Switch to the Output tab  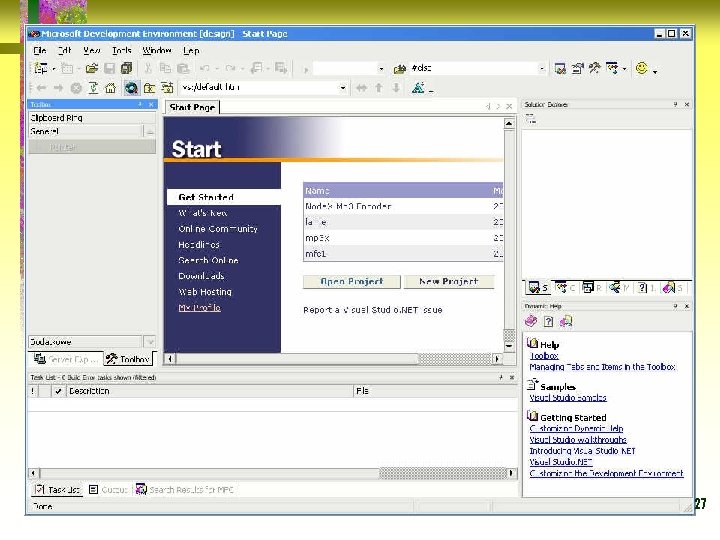(108, 490)
